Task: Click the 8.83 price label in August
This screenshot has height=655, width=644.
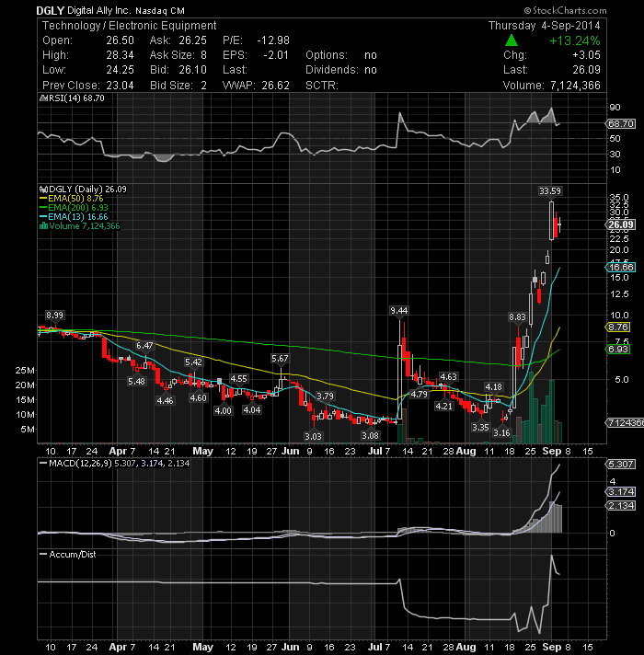Action: tap(517, 317)
